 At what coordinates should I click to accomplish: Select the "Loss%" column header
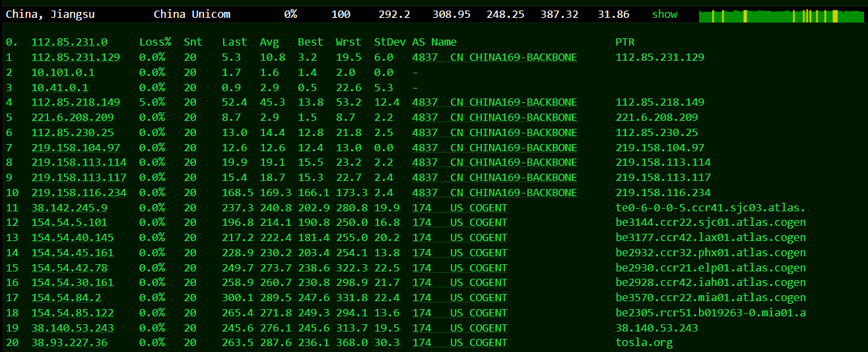click(155, 42)
